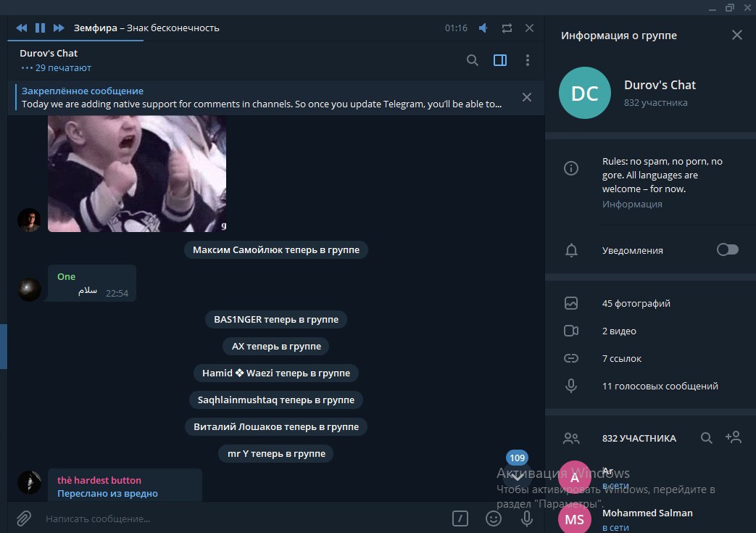Skip to next track in audio player

coord(59,28)
